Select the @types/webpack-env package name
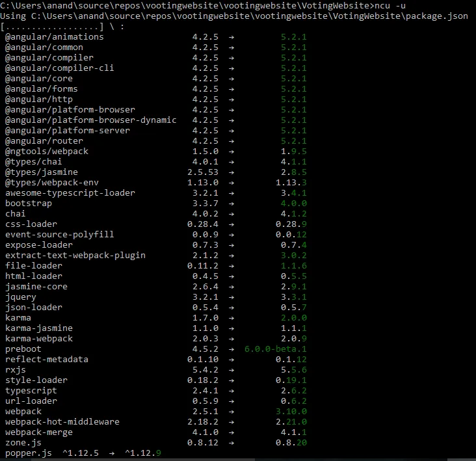 [x=52, y=183]
